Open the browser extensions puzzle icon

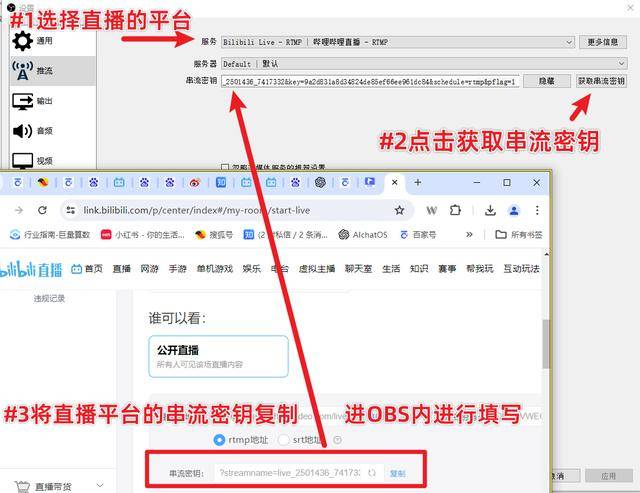tap(455, 210)
